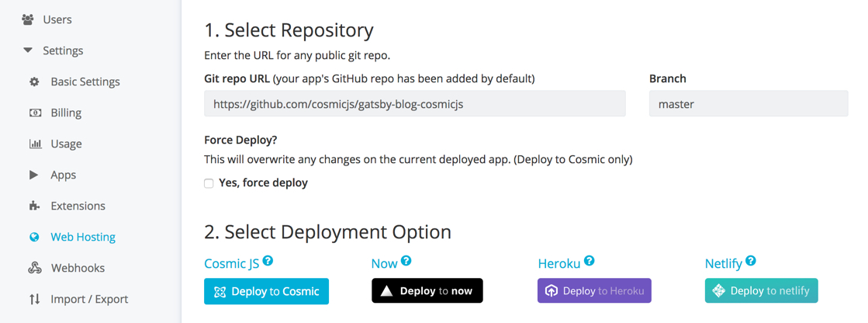Click the 'Force Deploy?' label
This screenshot has height=323, width=868.
point(240,141)
